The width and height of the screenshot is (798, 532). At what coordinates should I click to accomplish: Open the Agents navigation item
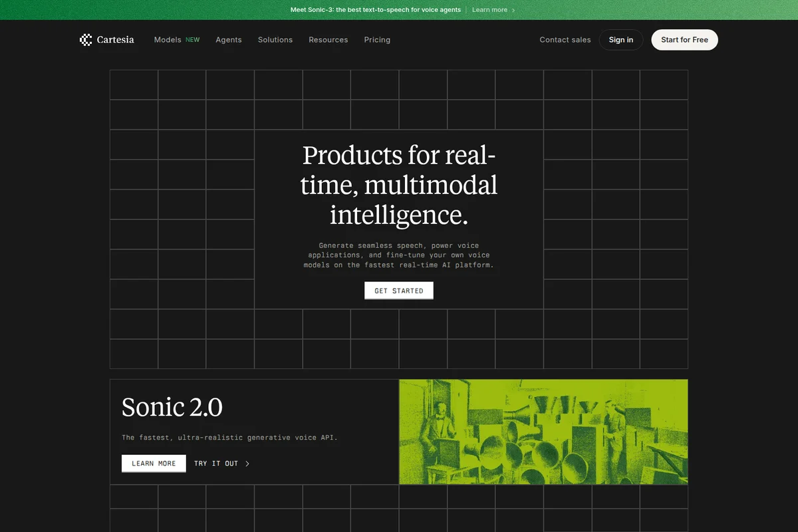[x=229, y=40]
